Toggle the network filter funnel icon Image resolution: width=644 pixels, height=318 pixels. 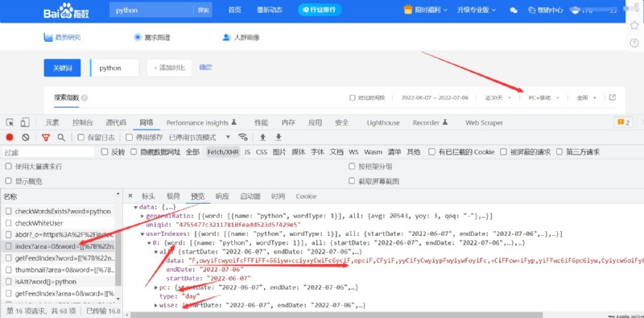point(46,137)
